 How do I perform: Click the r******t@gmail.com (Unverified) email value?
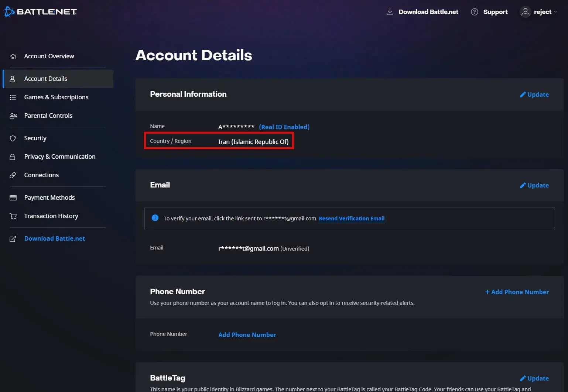(x=264, y=248)
